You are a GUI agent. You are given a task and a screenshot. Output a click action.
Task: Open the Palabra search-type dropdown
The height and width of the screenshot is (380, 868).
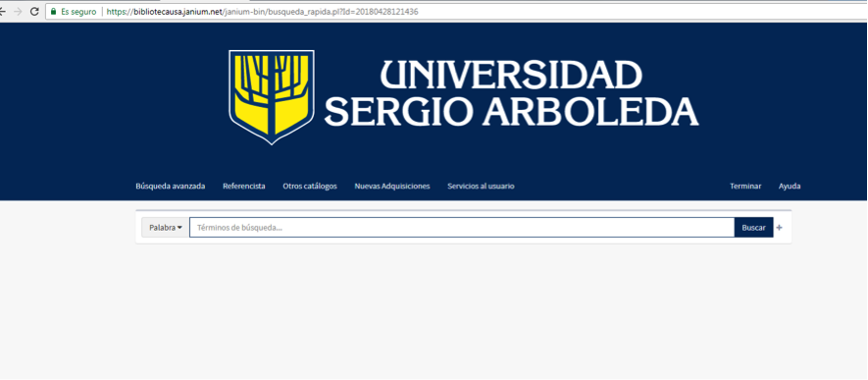point(166,227)
